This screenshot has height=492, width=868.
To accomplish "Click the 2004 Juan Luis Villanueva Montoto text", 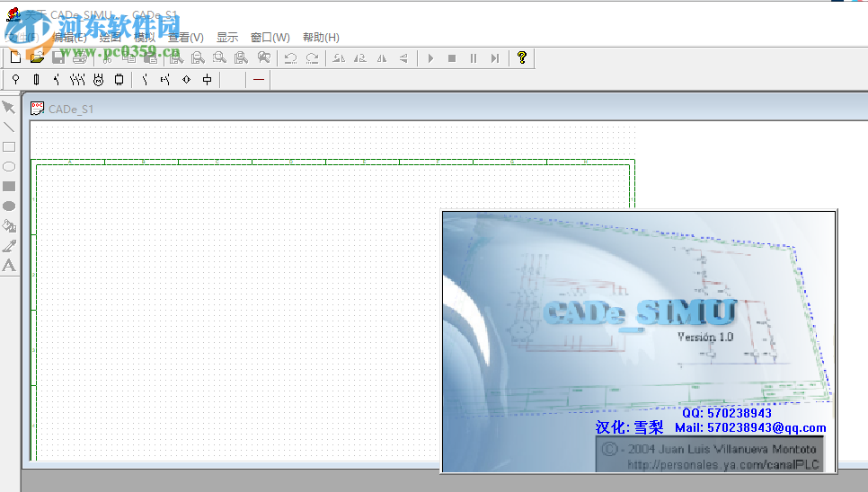I will click(710, 449).
